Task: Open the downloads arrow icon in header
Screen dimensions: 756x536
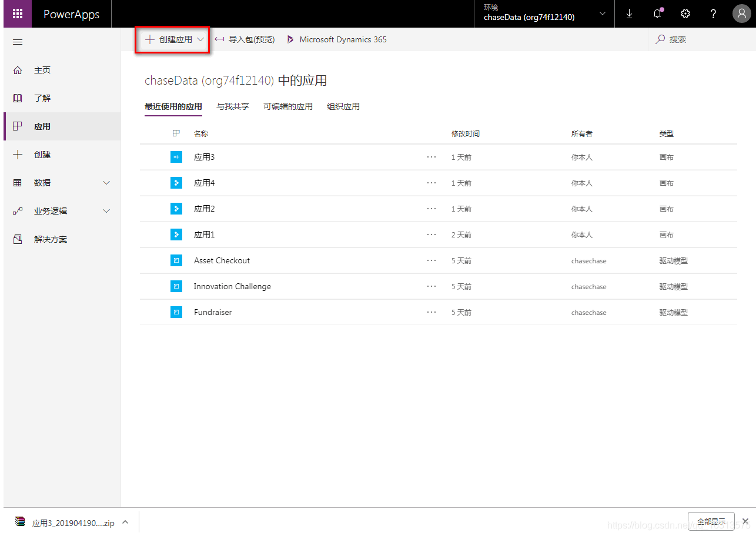Action: [x=629, y=14]
